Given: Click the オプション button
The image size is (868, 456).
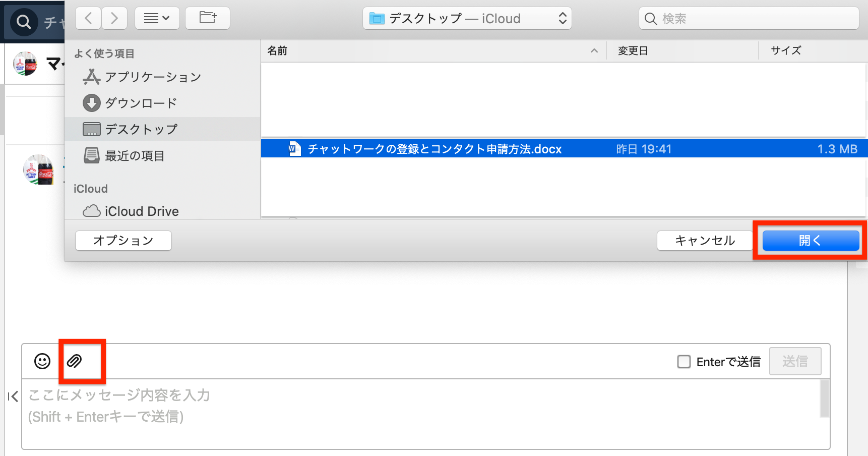Looking at the screenshot, I should point(123,241).
